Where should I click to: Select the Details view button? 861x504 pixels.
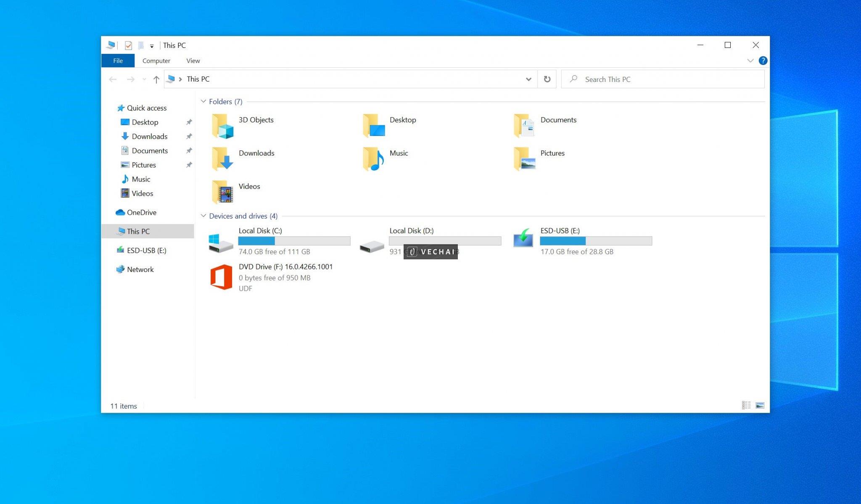(x=746, y=405)
